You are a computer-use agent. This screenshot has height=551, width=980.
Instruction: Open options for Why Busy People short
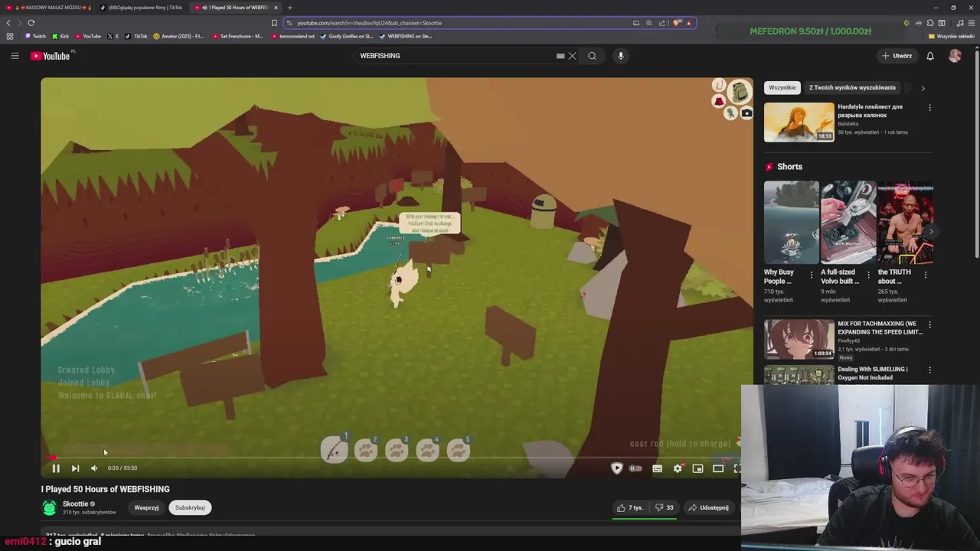[812, 275]
